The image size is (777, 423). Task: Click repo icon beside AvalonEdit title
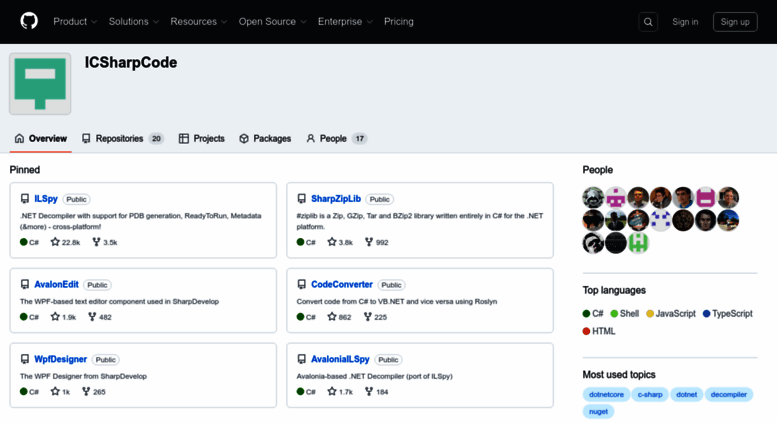point(25,284)
